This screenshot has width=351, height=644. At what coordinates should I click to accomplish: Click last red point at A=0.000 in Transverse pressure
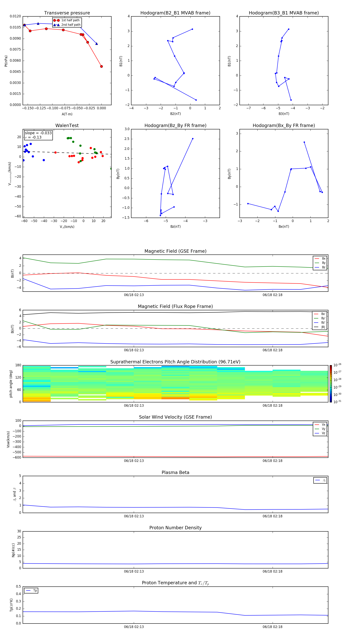101,67
